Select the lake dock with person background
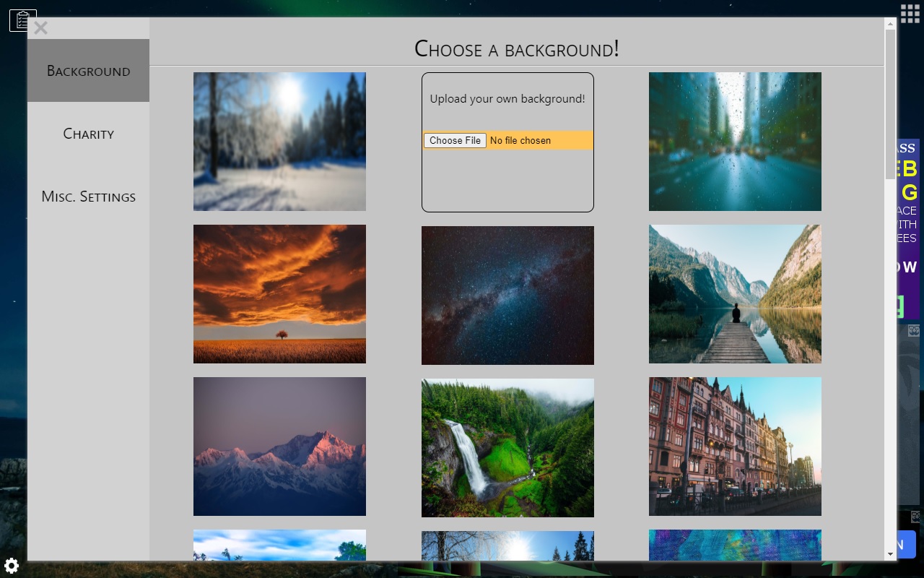 735,294
